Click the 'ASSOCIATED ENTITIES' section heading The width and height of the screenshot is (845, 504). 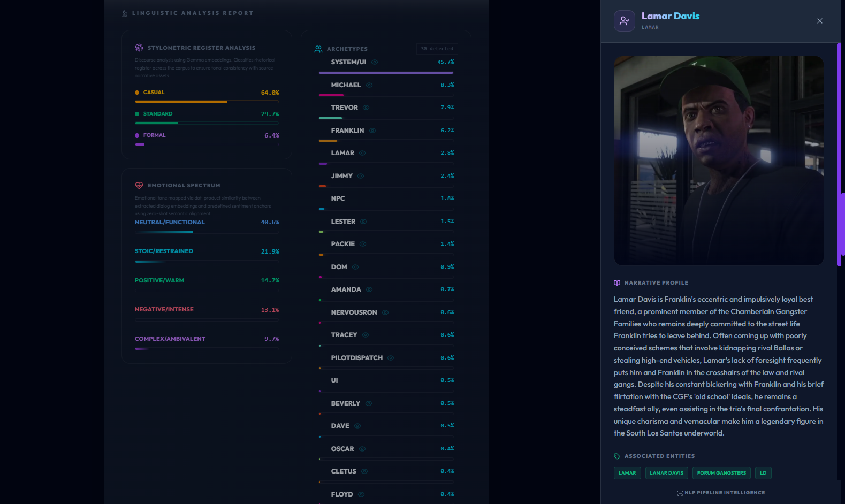659,456
